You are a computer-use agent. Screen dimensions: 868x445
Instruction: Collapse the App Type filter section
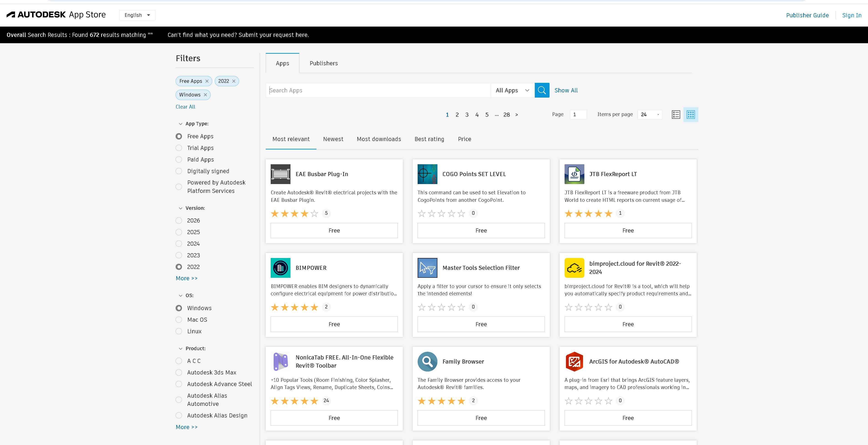[x=181, y=124]
